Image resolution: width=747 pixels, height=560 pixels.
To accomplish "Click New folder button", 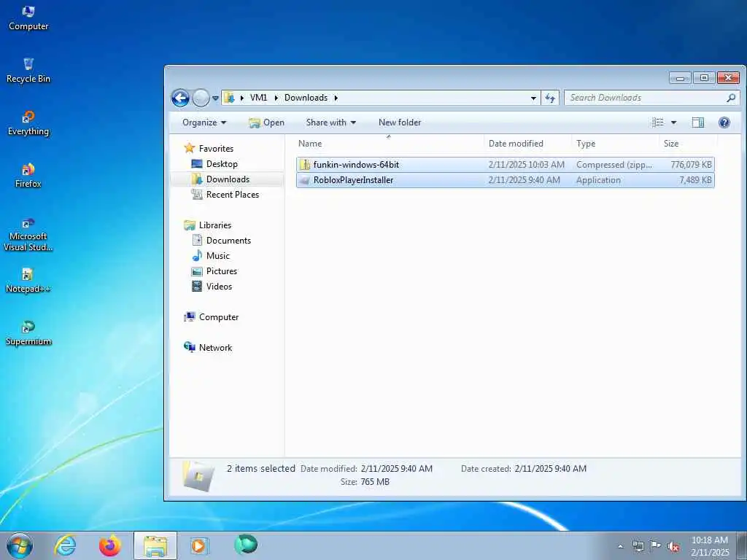I will [x=400, y=122].
